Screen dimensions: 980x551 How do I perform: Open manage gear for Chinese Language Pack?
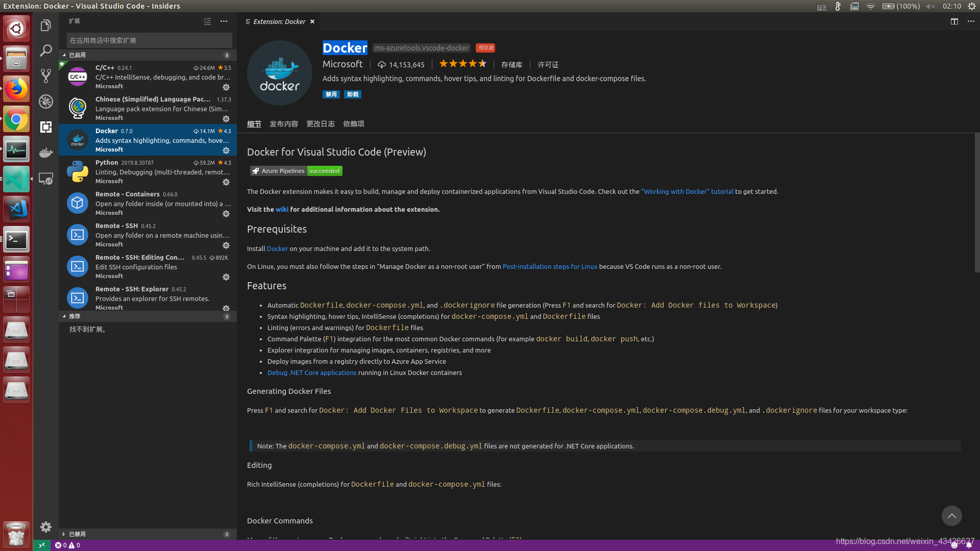(226, 119)
